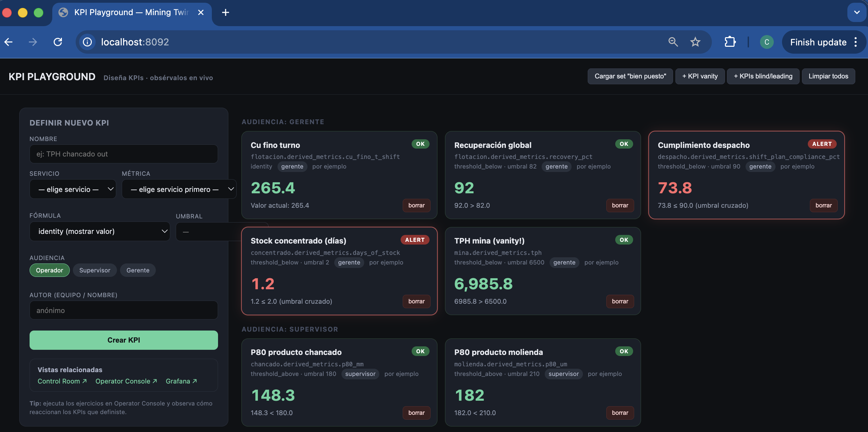Close the KPI Playground tab
The width and height of the screenshot is (868, 432).
[x=201, y=13]
